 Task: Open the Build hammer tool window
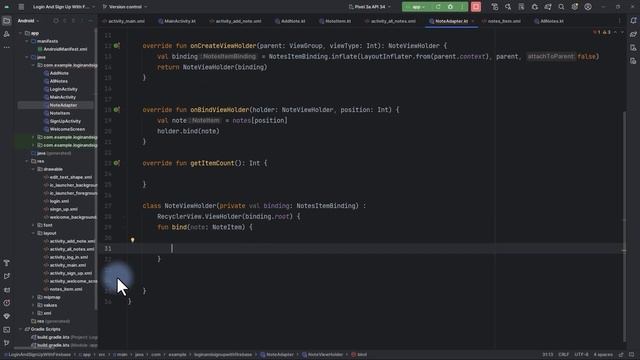tap(7, 263)
